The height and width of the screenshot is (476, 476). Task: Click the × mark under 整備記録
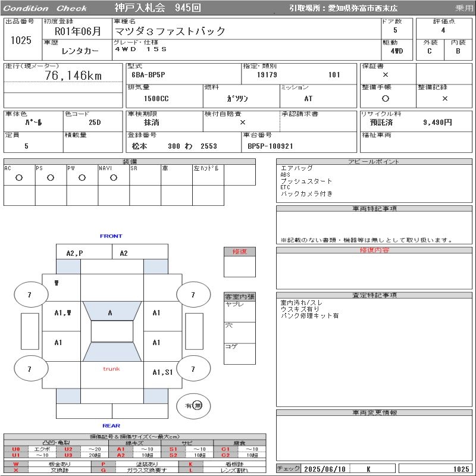pyautogui.click(x=444, y=98)
